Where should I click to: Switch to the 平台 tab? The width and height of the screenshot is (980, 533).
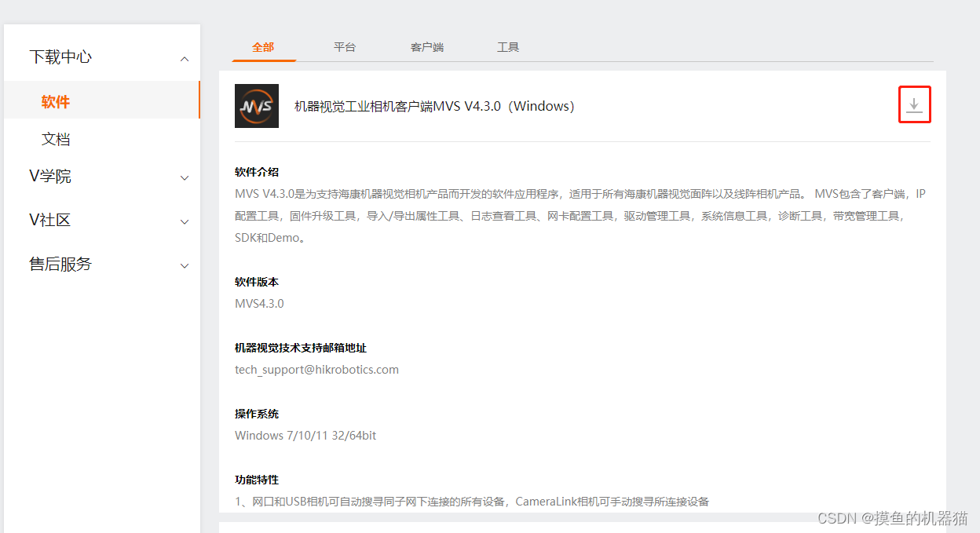(x=345, y=47)
